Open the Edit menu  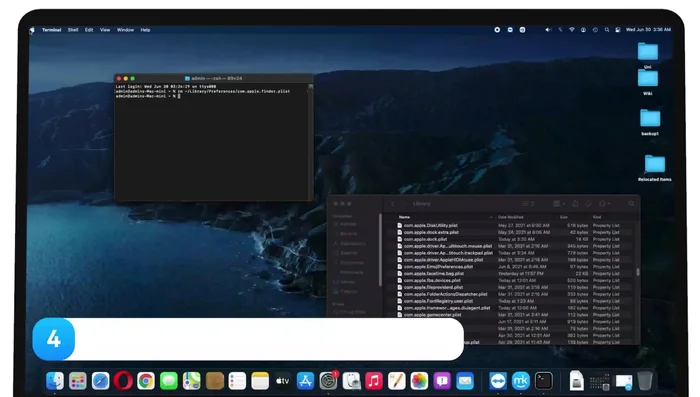[x=89, y=30]
